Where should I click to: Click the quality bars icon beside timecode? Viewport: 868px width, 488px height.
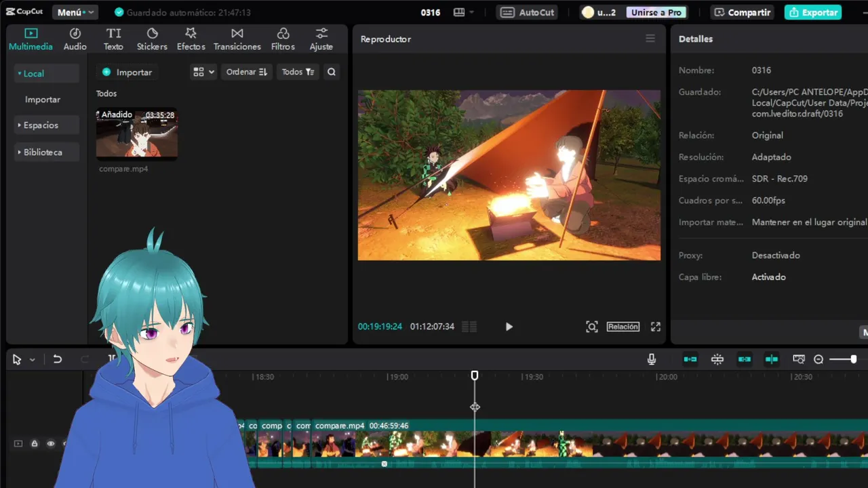point(469,327)
